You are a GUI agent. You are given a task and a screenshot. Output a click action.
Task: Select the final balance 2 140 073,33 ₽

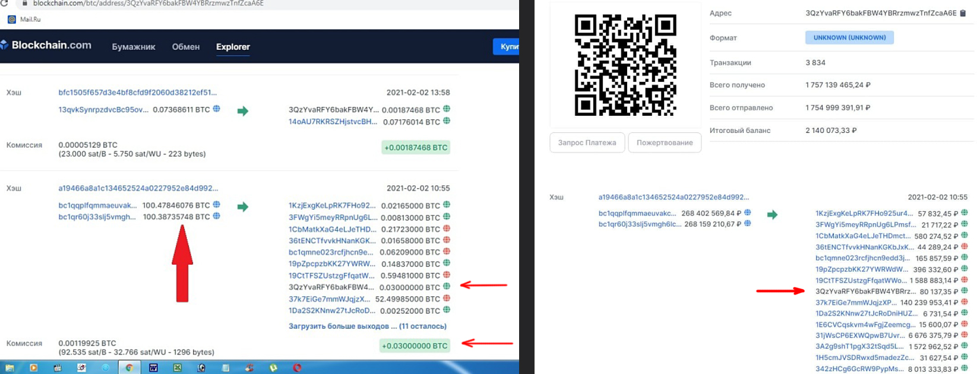pos(831,130)
